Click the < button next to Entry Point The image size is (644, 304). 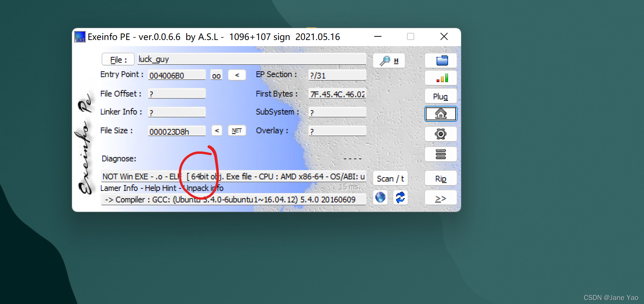tap(237, 75)
